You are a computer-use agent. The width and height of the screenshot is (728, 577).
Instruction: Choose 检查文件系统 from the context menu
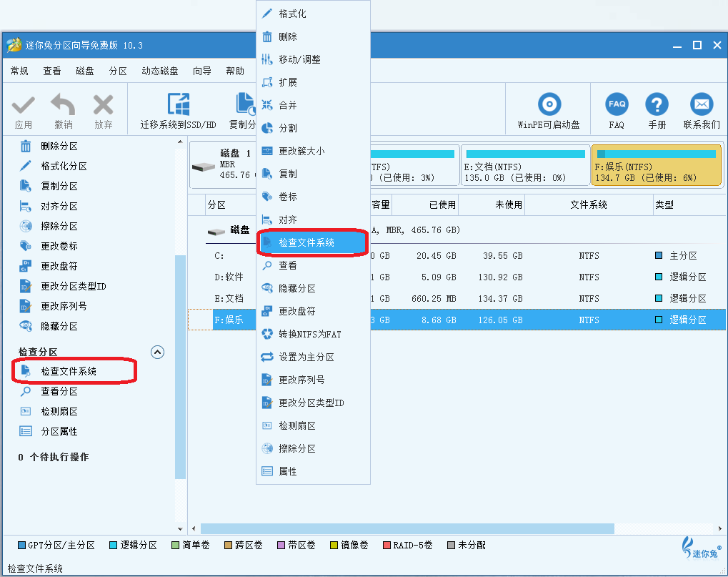point(313,242)
